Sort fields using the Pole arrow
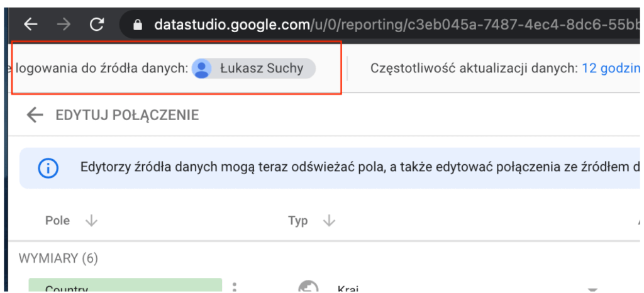This screenshot has height=293, width=644. pos(91,221)
